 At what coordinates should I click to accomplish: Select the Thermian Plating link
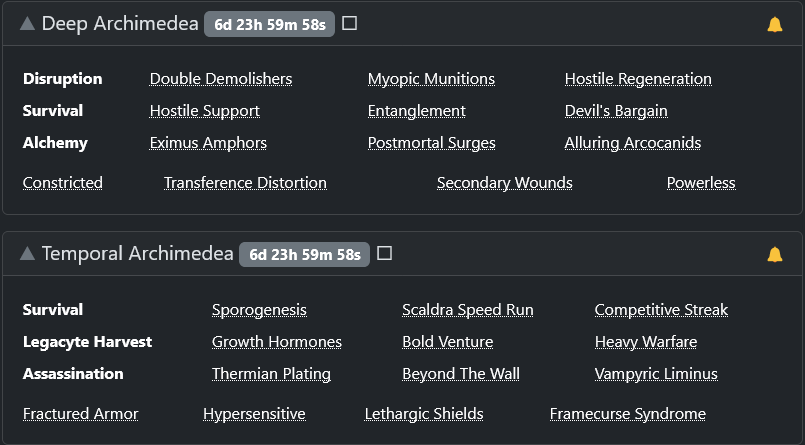click(271, 374)
